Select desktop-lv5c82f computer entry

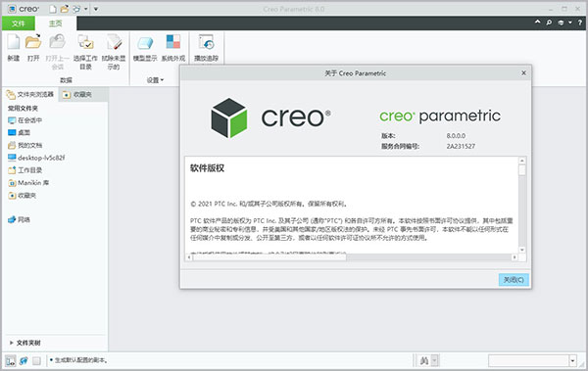[x=36, y=158]
